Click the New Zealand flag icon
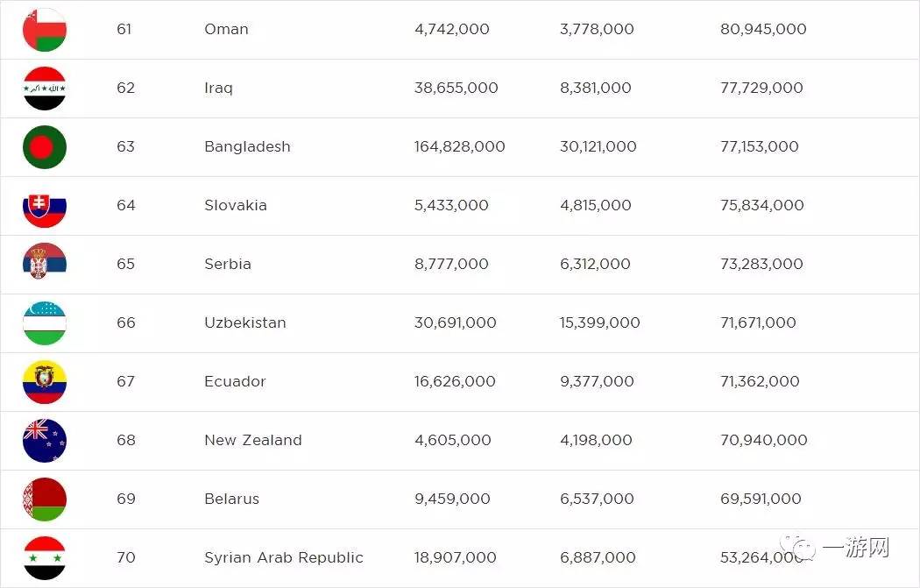This screenshot has height=588, width=920. pyautogui.click(x=45, y=441)
